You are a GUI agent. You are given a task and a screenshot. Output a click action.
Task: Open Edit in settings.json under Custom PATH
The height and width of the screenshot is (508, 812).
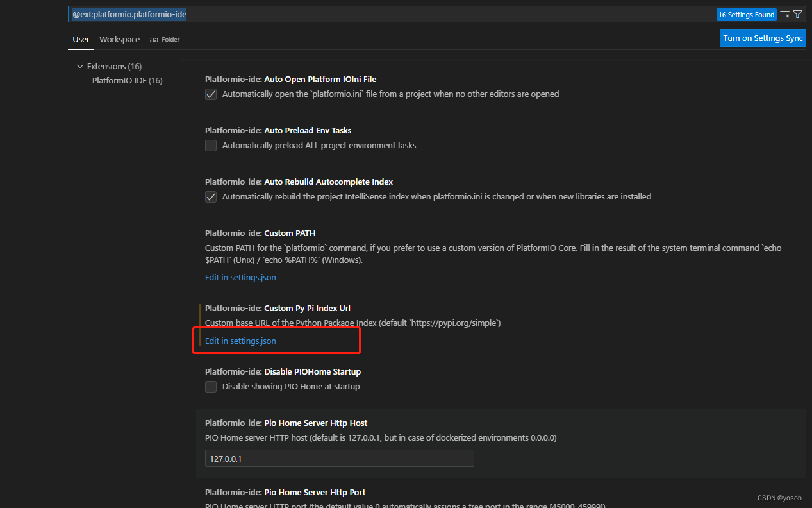[240, 278]
